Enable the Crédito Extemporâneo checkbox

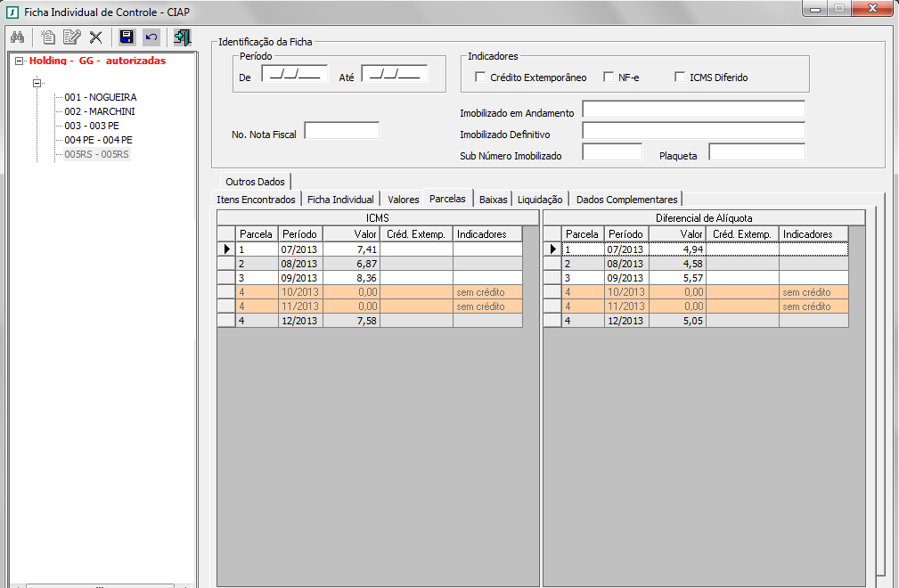click(x=480, y=78)
